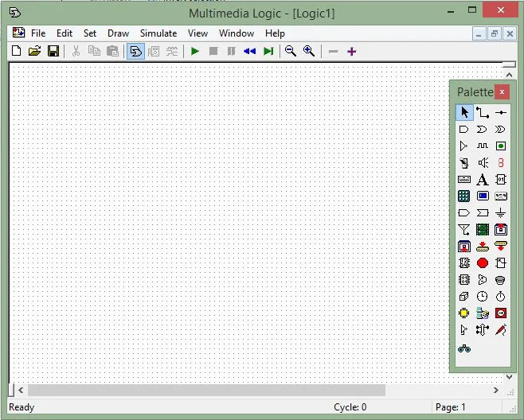Screen dimensions: 524x420
Task: Select the arrow pointer tool in Palette
Action: tap(464, 112)
